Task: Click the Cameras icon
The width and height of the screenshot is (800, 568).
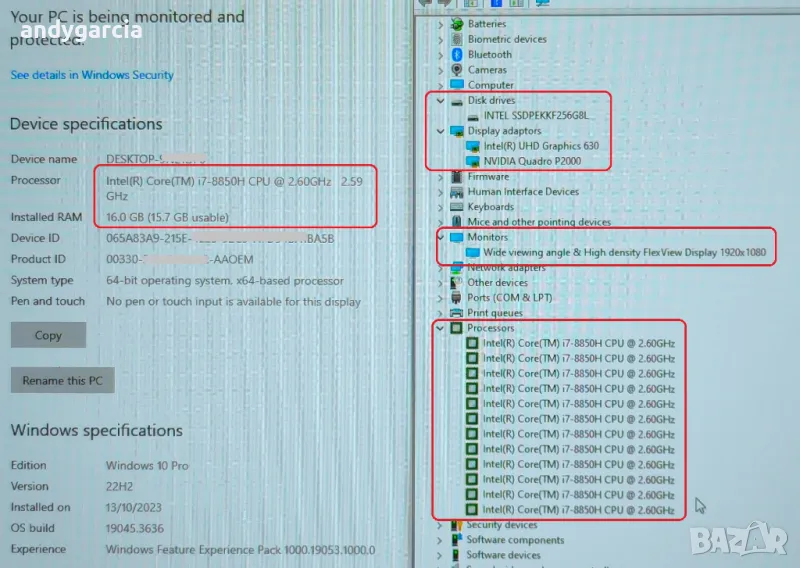Action: [x=457, y=69]
